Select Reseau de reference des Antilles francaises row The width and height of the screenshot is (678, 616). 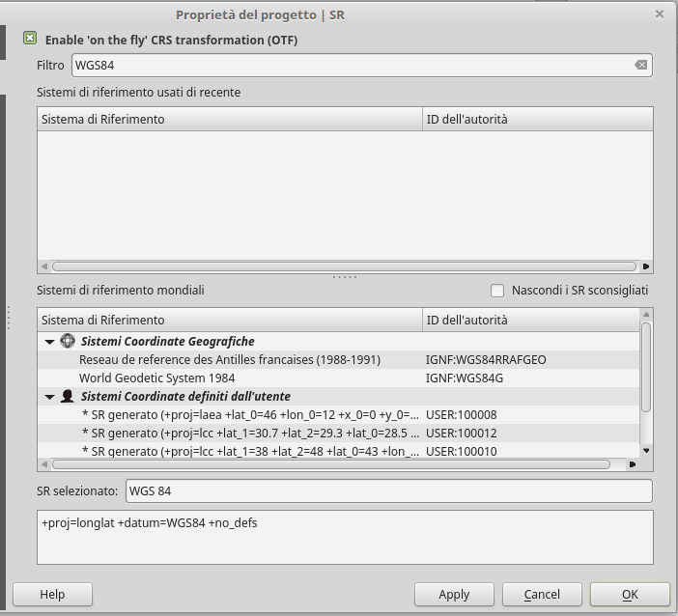(338, 360)
